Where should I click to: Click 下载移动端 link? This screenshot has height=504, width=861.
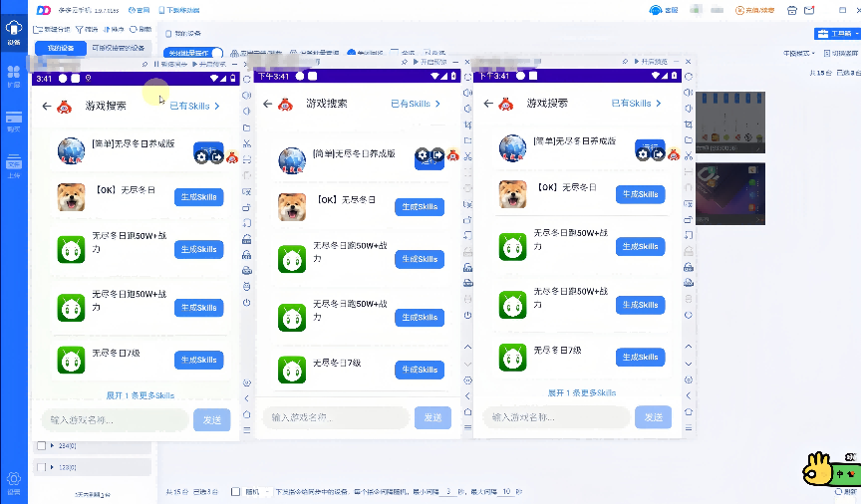tap(179, 10)
